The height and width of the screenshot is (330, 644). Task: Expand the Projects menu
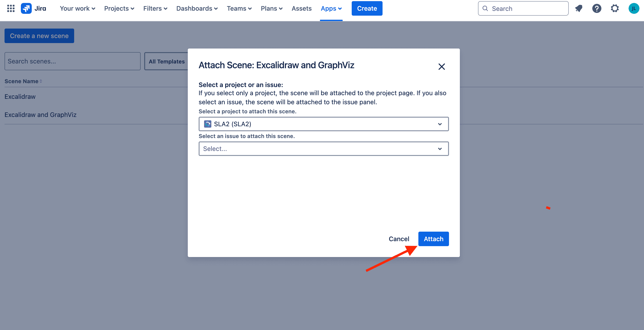point(119,8)
